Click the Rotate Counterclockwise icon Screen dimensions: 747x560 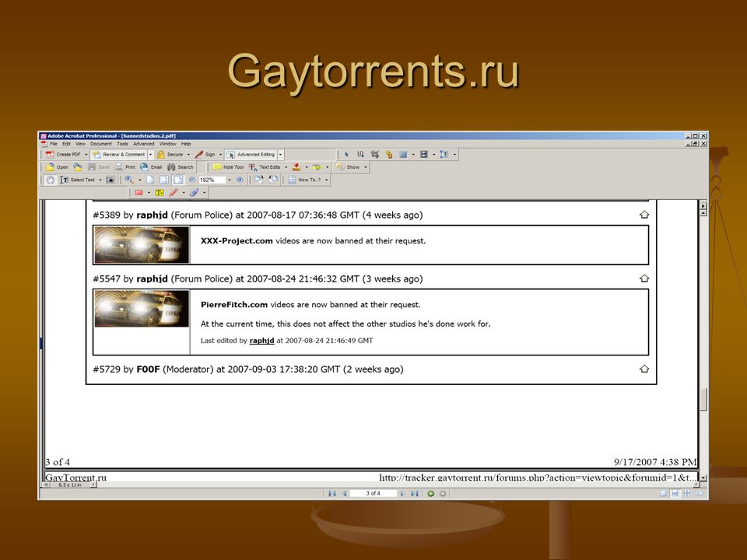pos(273,180)
